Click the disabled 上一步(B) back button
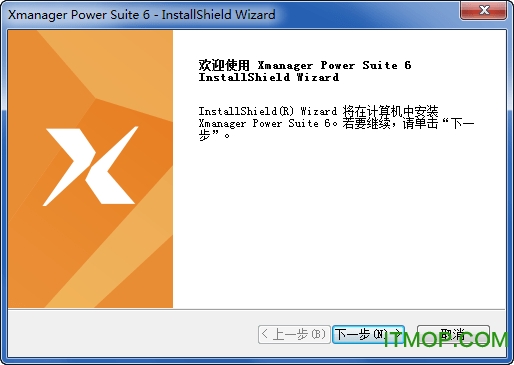Screen dimensions: 514x365 click(294, 334)
